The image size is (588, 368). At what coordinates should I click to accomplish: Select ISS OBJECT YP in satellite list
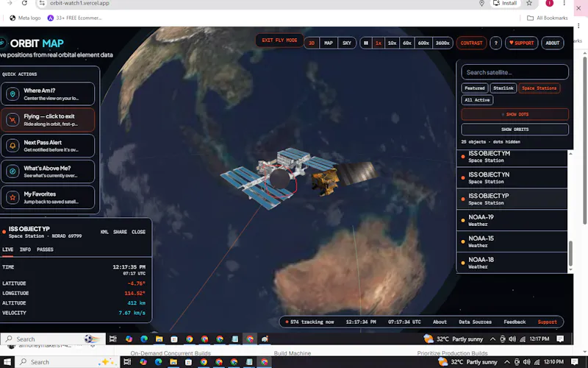pos(512,199)
